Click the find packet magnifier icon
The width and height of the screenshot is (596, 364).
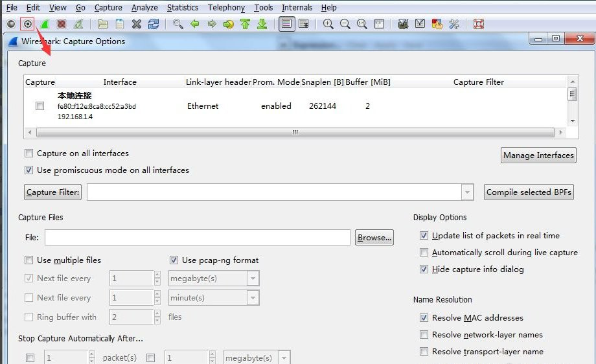(178, 24)
